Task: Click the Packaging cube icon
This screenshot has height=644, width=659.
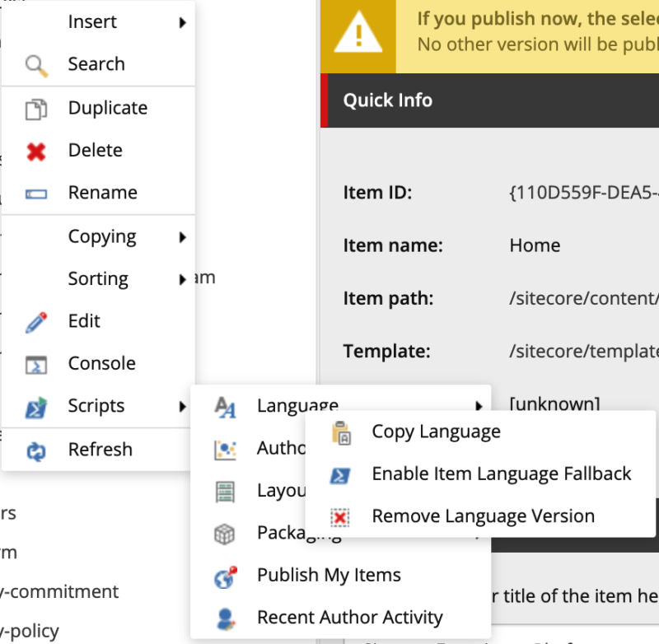Action: 225,533
